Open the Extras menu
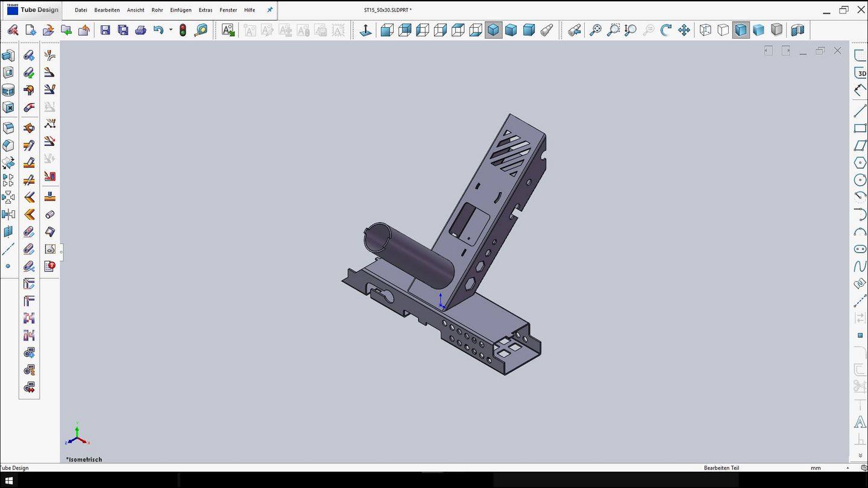Image resolution: width=868 pixels, height=488 pixels. pos(205,10)
